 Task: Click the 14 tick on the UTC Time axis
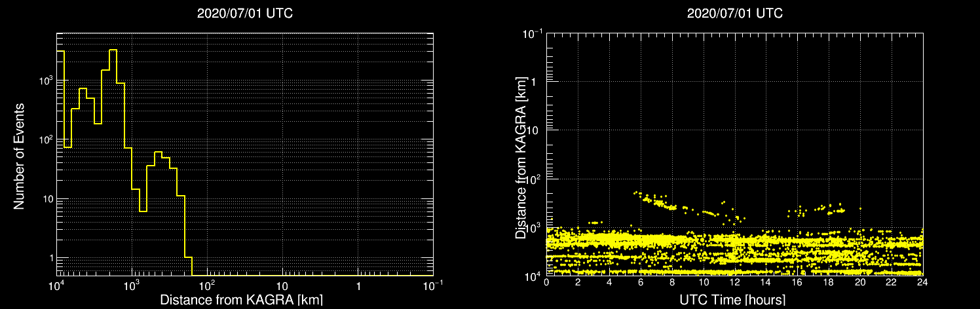pyautogui.click(x=766, y=282)
